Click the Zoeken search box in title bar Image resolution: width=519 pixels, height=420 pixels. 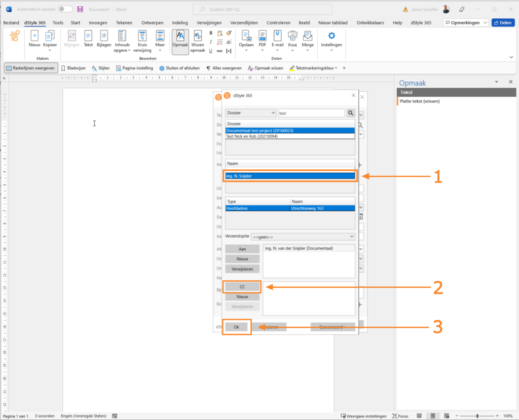[x=263, y=9]
